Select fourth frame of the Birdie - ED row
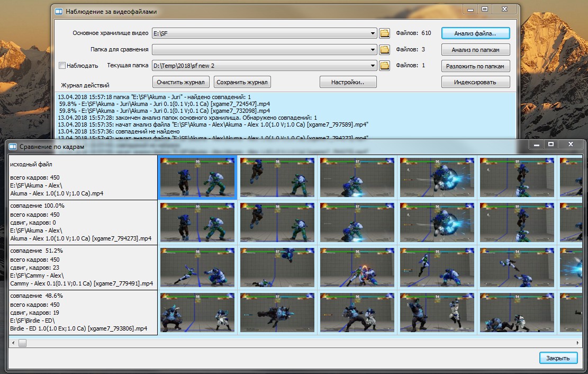Viewport: 588px width, 374px height. (437, 313)
